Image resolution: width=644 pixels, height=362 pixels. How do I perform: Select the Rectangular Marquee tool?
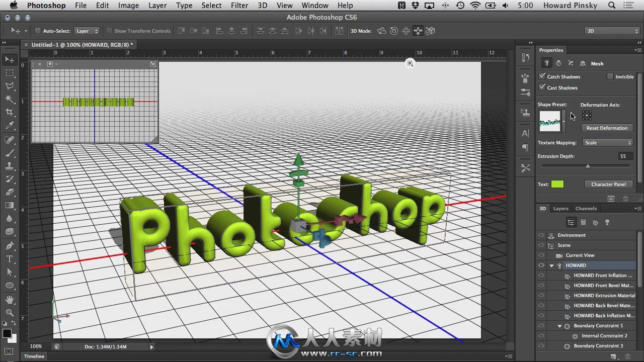tap(10, 73)
